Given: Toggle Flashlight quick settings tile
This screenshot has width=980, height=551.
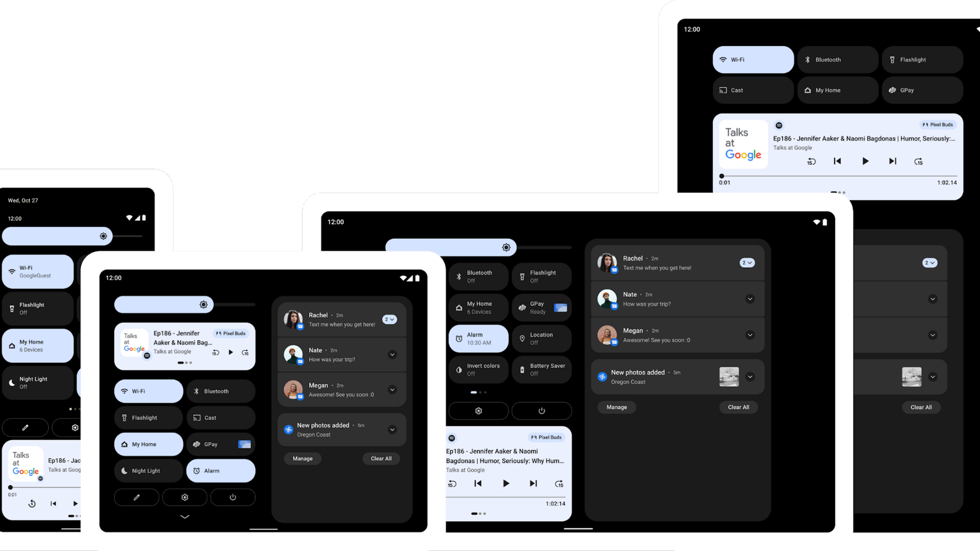Looking at the screenshot, I should coord(37,308).
